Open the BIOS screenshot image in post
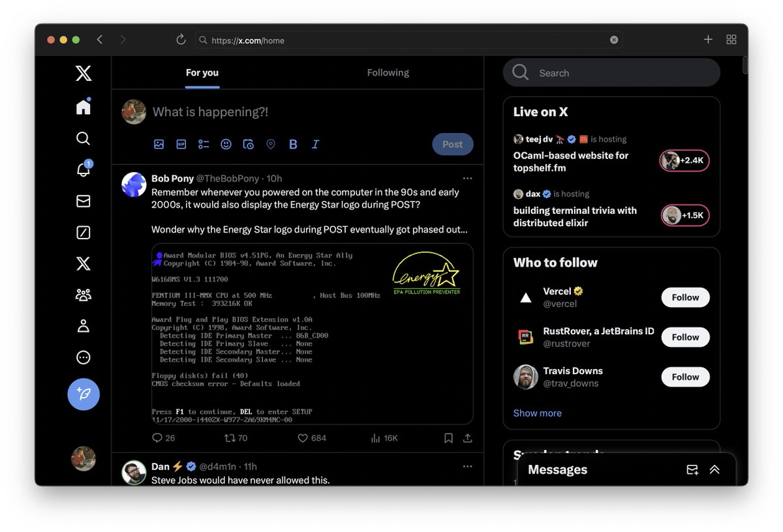The image size is (783, 532). pyautogui.click(x=312, y=334)
